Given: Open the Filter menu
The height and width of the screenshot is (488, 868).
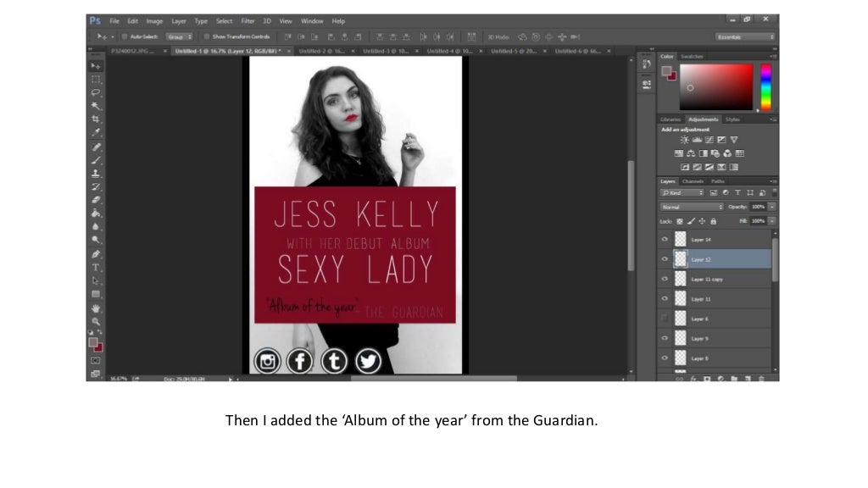Looking at the screenshot, I should (248, 21).
